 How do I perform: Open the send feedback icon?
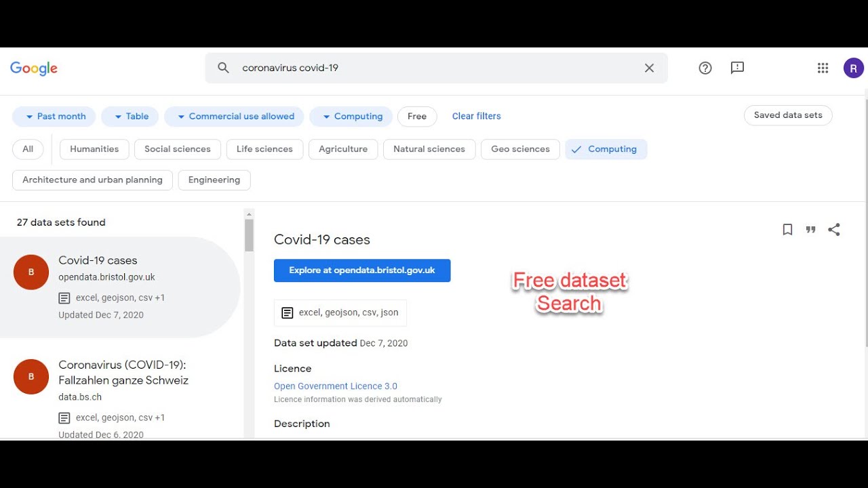(737, 68)
